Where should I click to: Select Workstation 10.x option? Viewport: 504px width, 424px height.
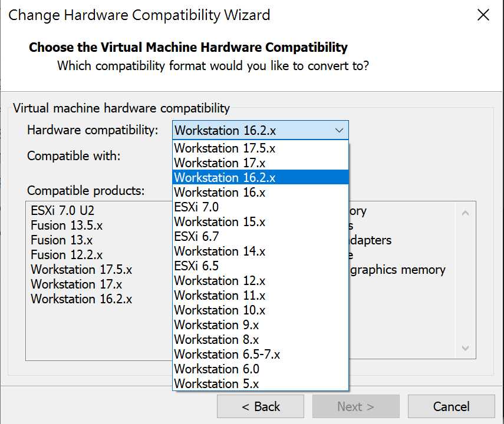pos(261,310)
